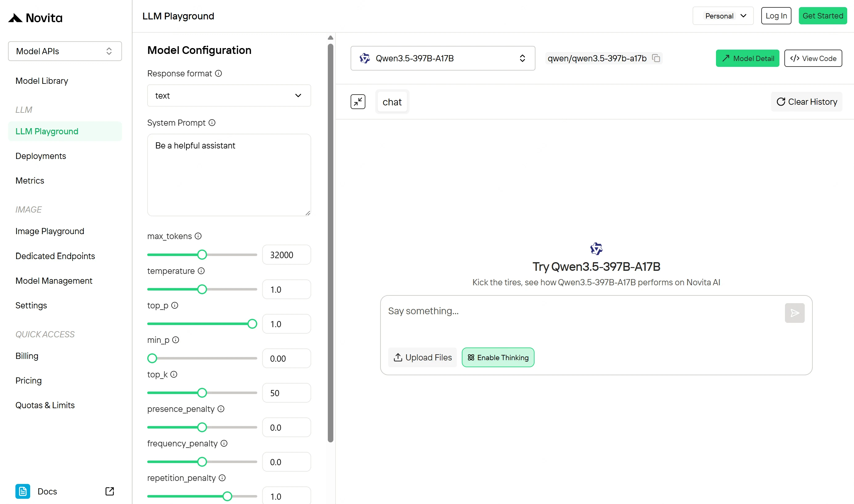Collapse the chat panel with the shrink icon
The image size is (854, 504).
(358, 102)
